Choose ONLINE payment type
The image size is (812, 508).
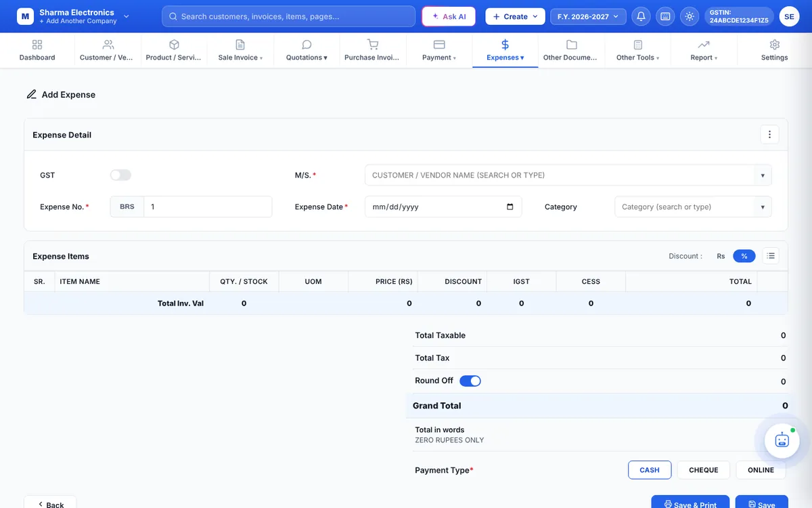click(761, 470)
